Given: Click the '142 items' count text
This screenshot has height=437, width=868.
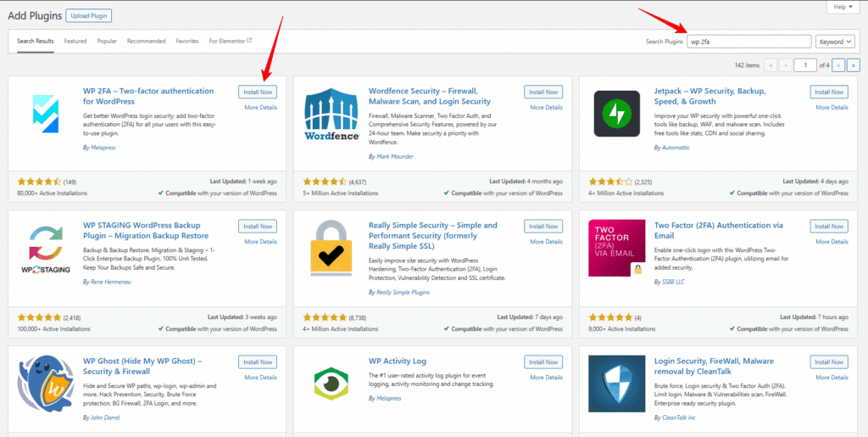Looking at the screenshot, I should click(748, 65).
